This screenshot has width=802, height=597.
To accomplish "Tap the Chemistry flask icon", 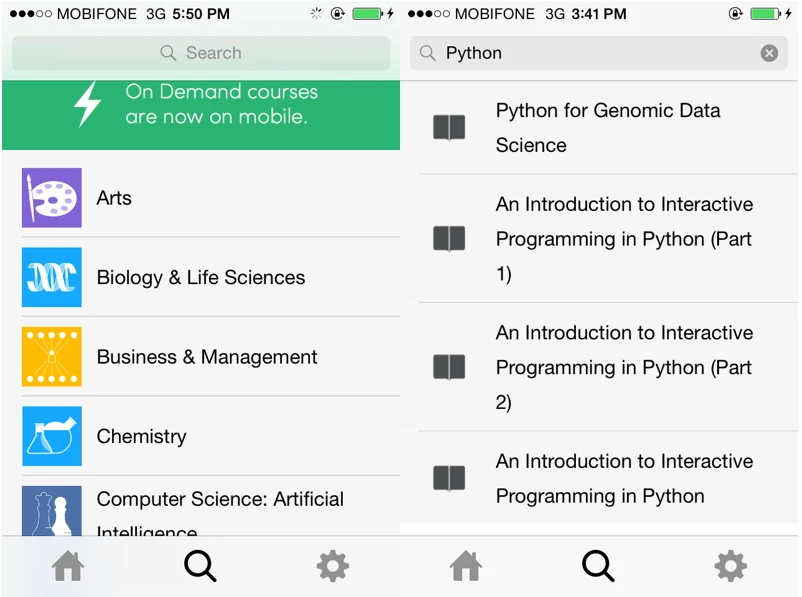I will point(52,436).
